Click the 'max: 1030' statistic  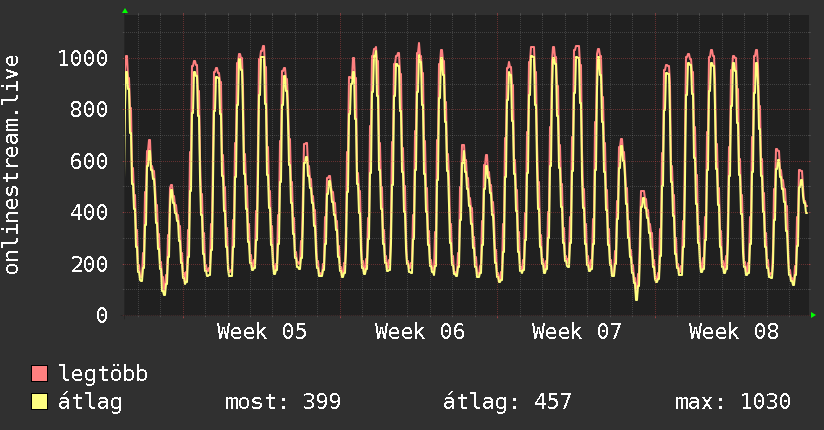pos(733,402)
